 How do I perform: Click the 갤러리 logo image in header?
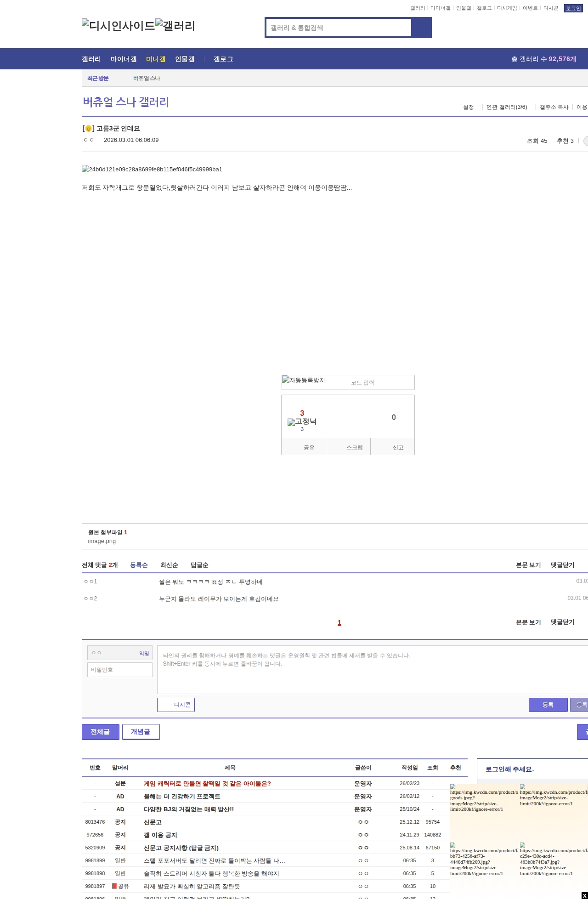pos(175,25)
